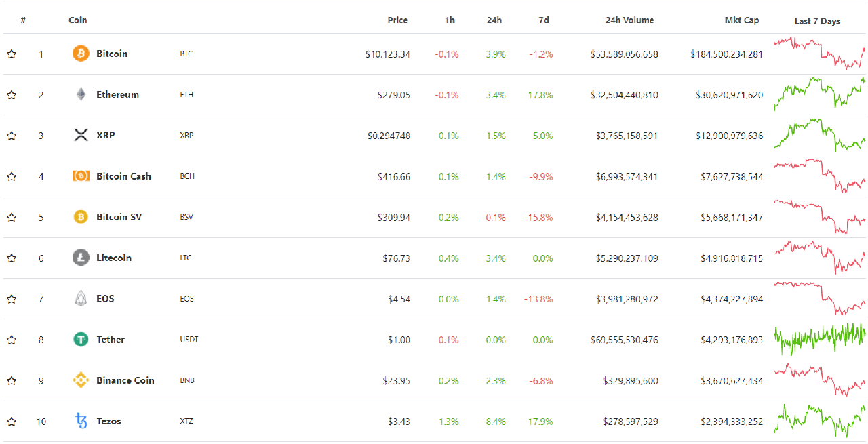Click Tezos's 7-day sparkline chart
This screenshot has height=444, width=868.
pyautogui.click(x=820, y=421)
